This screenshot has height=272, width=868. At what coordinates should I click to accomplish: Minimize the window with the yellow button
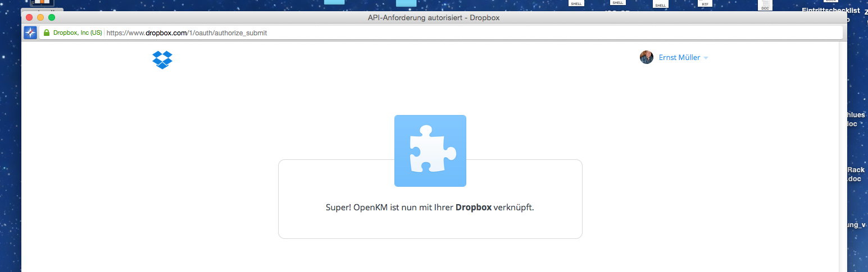click(40, 17)
